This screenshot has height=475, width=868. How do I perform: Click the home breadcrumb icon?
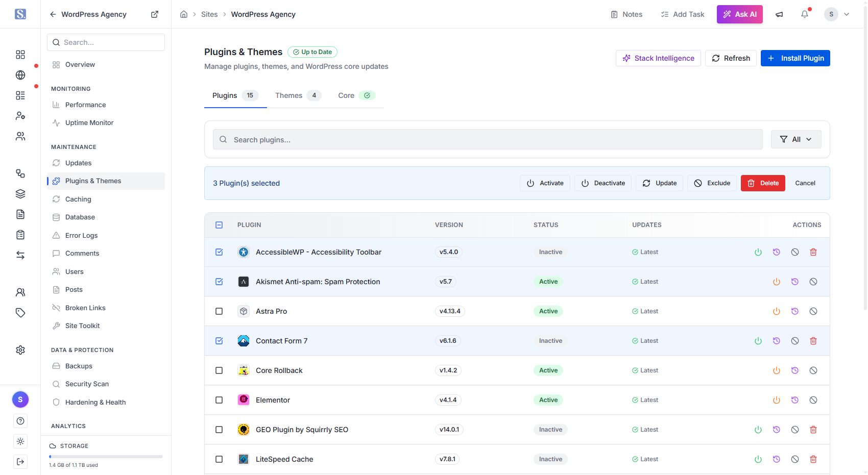pos(184,14)
